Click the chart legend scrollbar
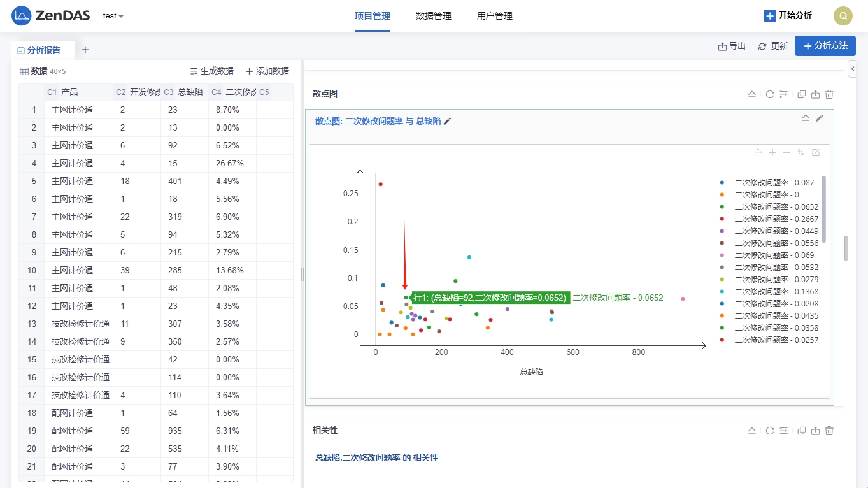The height and width of the screenshot is (488, 868). pyautogui.click(x=823, y=209)
